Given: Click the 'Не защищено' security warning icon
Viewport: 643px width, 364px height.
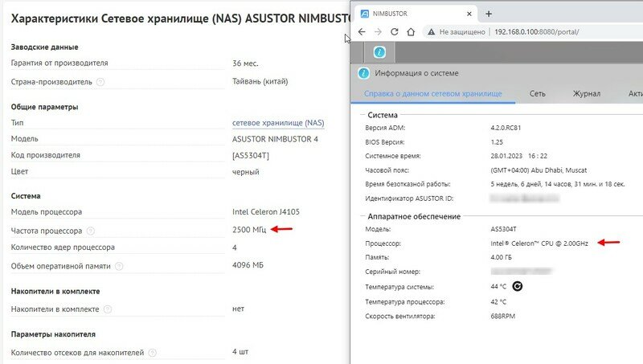Looking at the screenshot, I should [431, 32].
